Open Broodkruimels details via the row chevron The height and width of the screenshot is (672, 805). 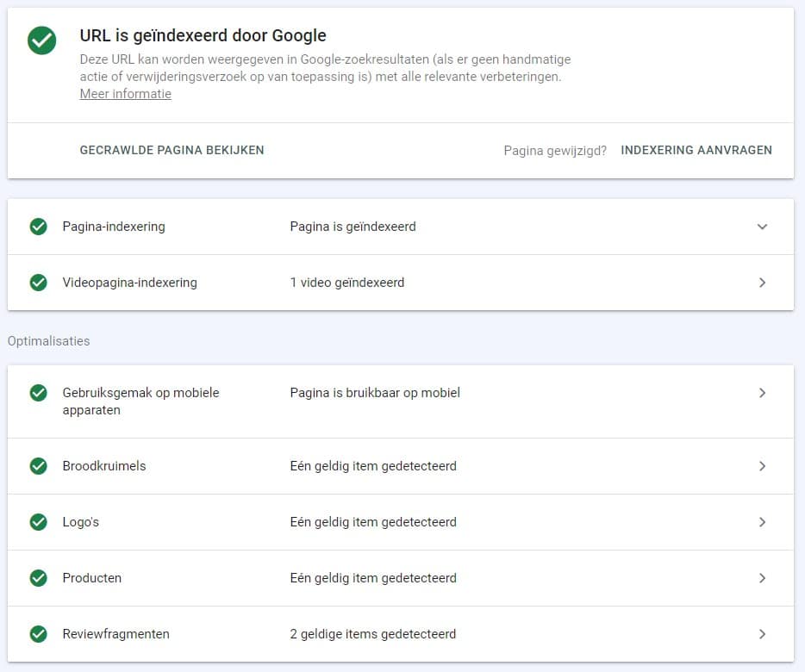coord(763,466)
